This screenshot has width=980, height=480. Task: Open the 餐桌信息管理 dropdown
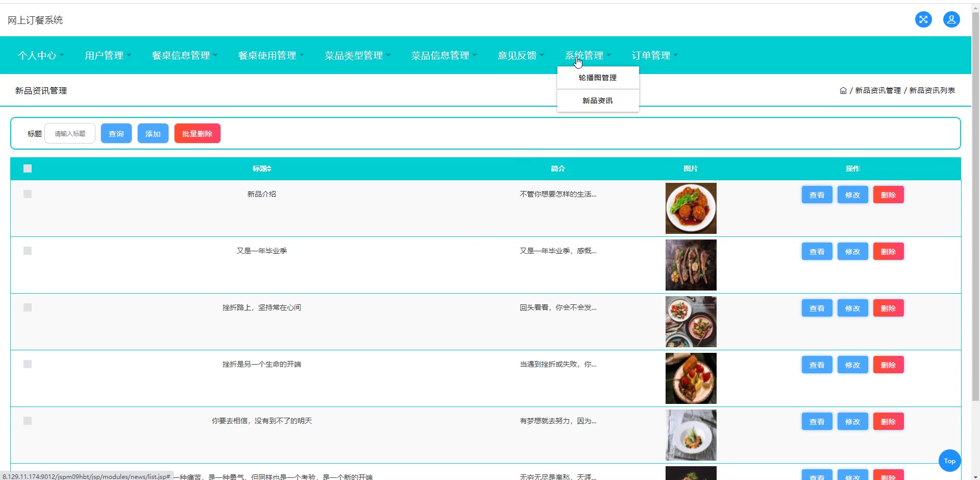click(x=185, y=55)
